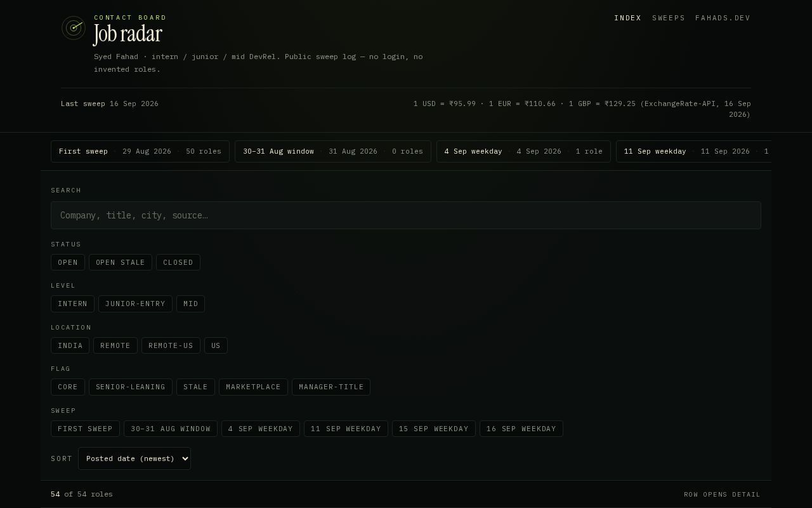Image resolution: width=812 pixels, height=508 pixels.
Task: Filter location to REMOTE
Action: point(115,345)
